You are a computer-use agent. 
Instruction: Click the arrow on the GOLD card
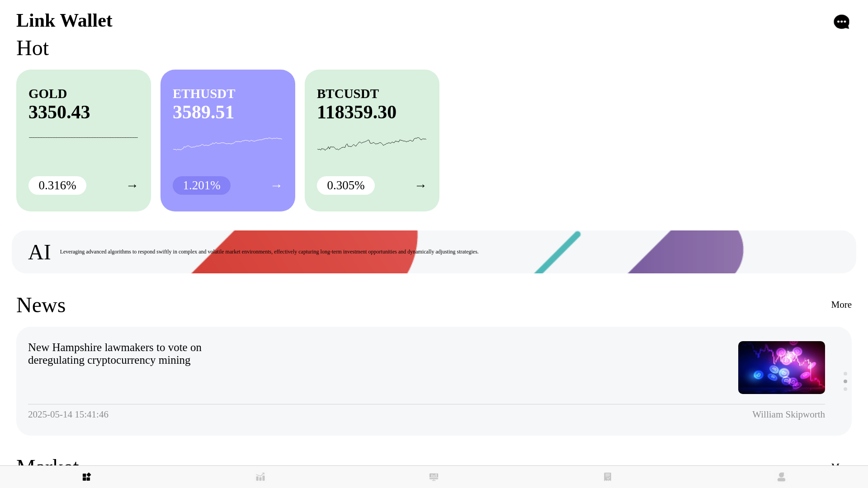click(x=132, y=186)
